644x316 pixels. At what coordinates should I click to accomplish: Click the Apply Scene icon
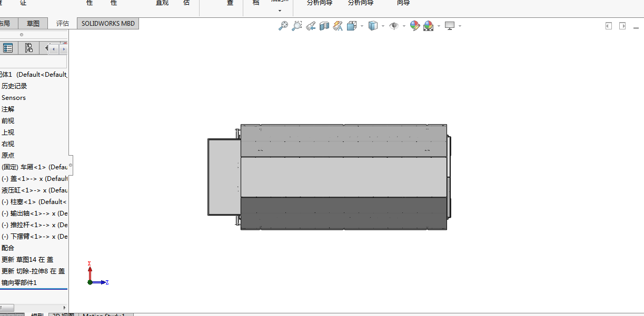(428, 26)
